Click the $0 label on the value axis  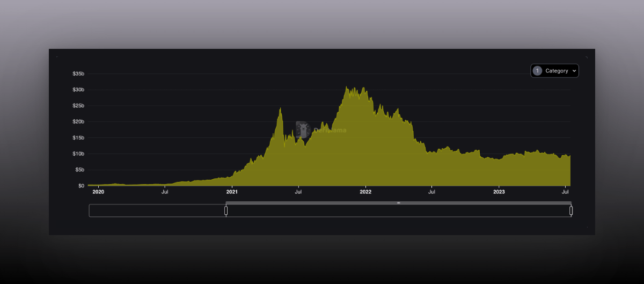[x=80, y=186]
